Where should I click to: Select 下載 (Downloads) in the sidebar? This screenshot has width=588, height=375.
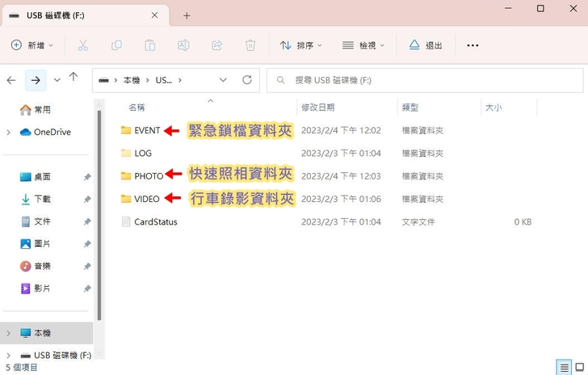pos(42,199)
